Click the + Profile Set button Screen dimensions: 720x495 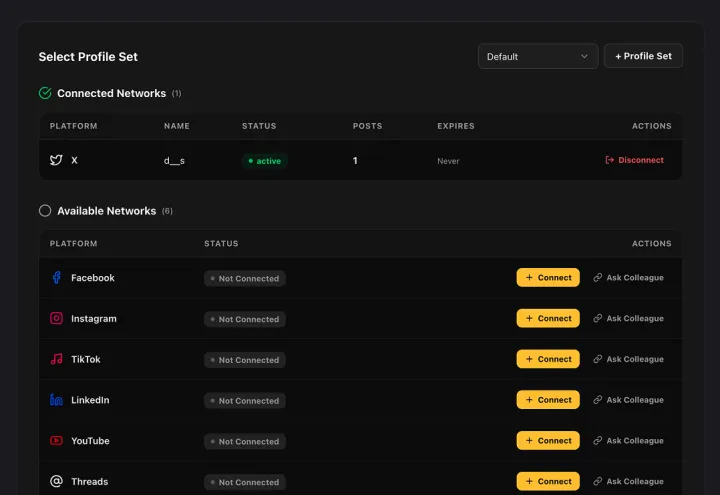pos(643,56)
